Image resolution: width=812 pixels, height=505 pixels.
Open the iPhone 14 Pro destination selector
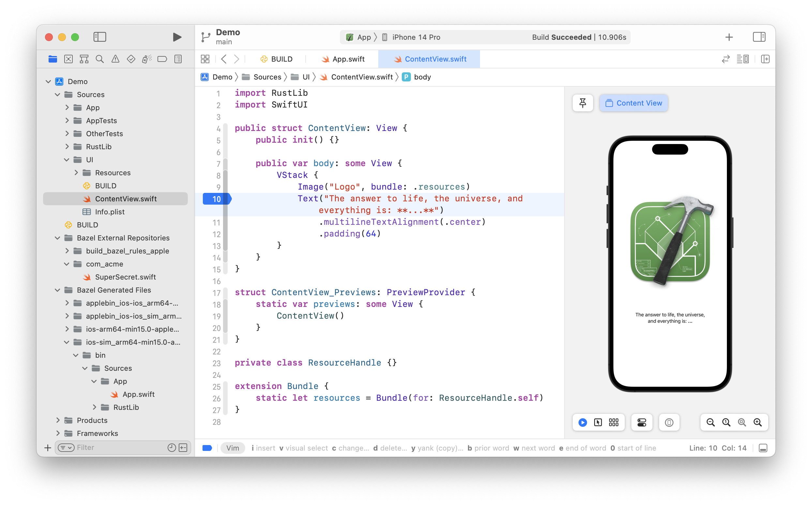(x=415, y=37)
